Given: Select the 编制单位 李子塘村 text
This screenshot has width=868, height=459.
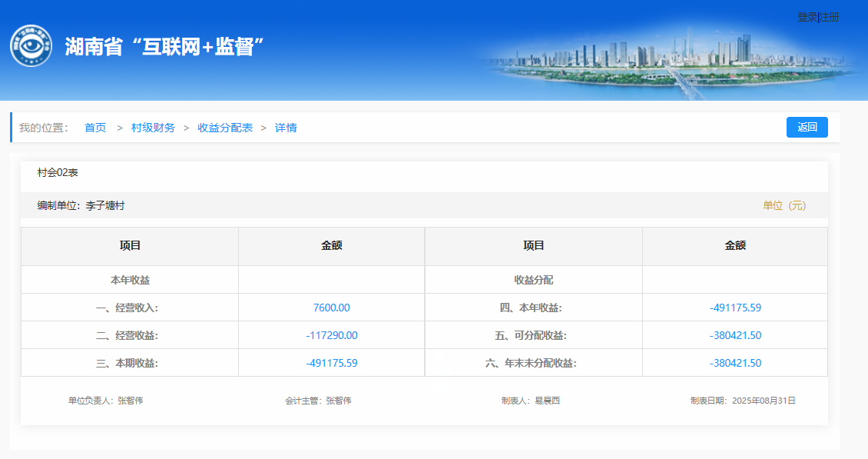Looking at the screenshot, I should [x=81, y=206].
